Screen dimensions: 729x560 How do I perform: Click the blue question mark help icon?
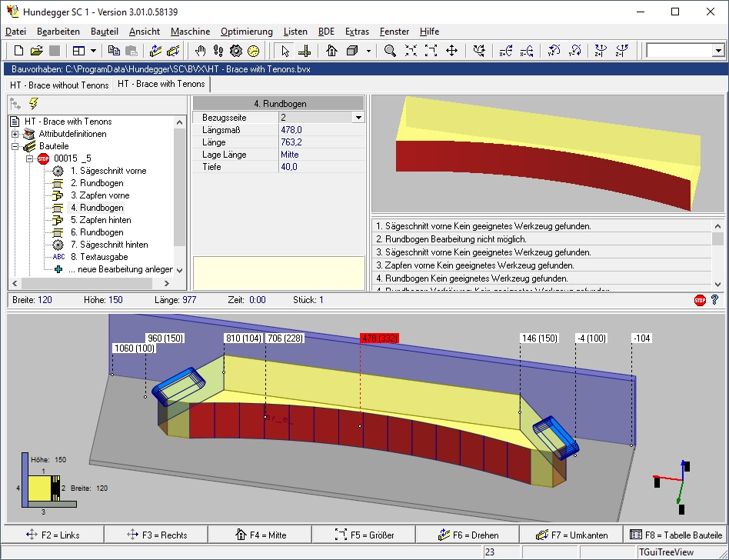[714, 300]
